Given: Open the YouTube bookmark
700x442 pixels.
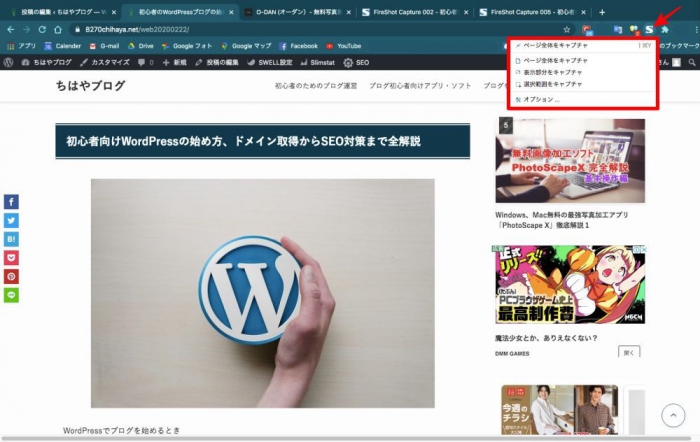Looking at the screenshot, I should tap(343, 46).
